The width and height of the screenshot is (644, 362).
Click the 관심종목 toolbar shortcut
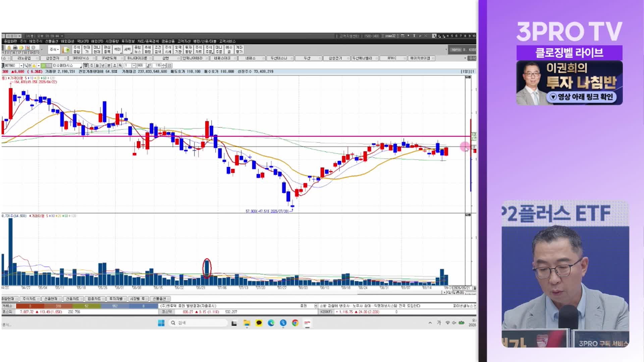coord(107,50)
